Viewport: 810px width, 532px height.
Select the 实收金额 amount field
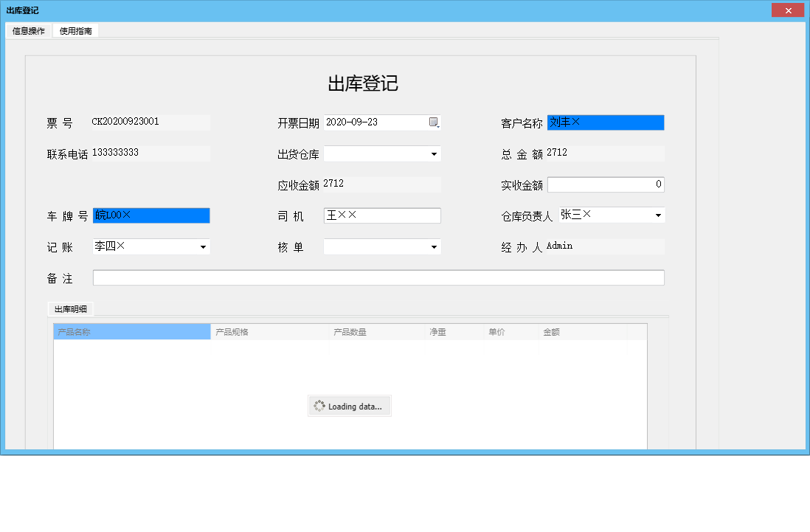(605, 184)
